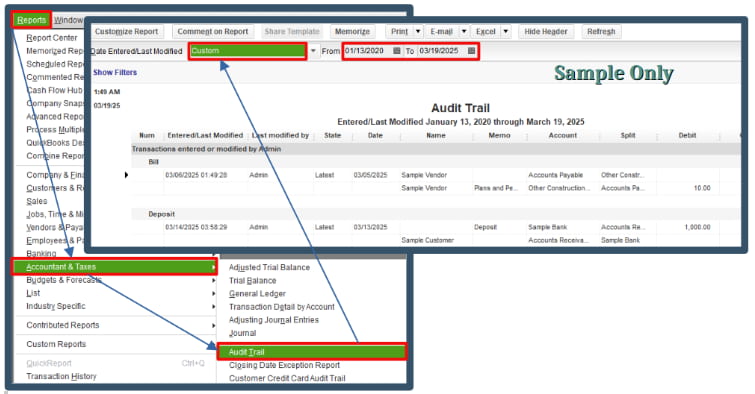The width and height of the screenshot is (755, 394).
Task: Click the Memo column header
Action: (499, 135)
